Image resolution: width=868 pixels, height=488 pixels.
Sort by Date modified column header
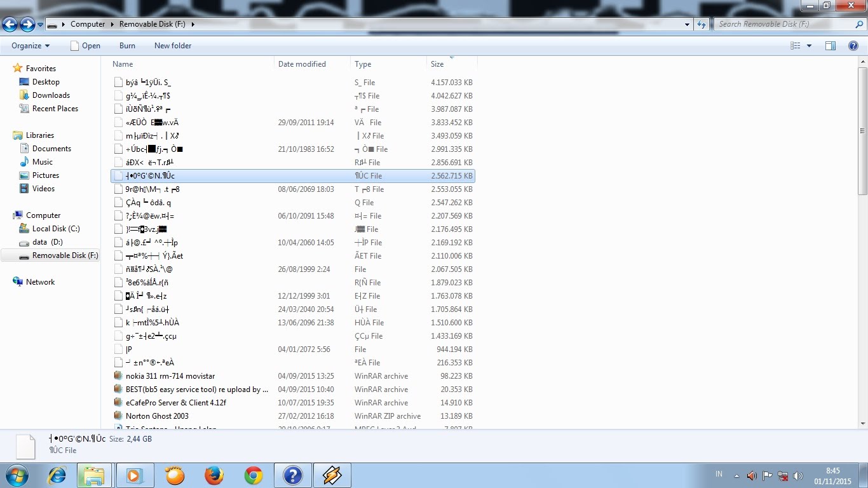tap(312, 64)
